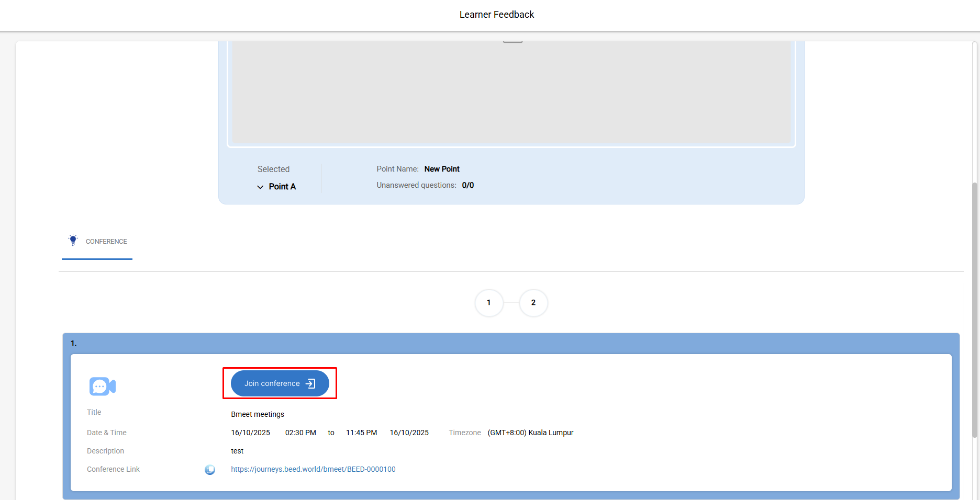Click the video chat camera icon
The height and width of the screenshot is (500, 980).
102,387
